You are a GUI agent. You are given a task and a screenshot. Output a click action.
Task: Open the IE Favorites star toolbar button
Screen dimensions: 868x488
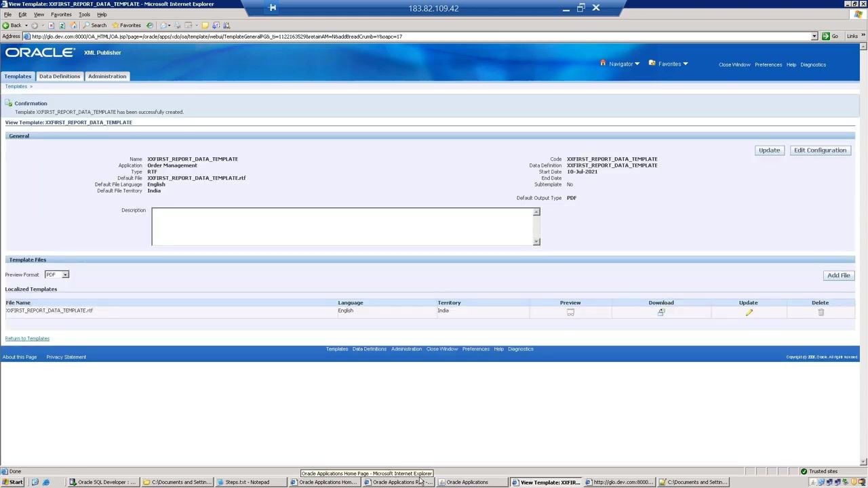pyautogui.click(x=126, y=25)
